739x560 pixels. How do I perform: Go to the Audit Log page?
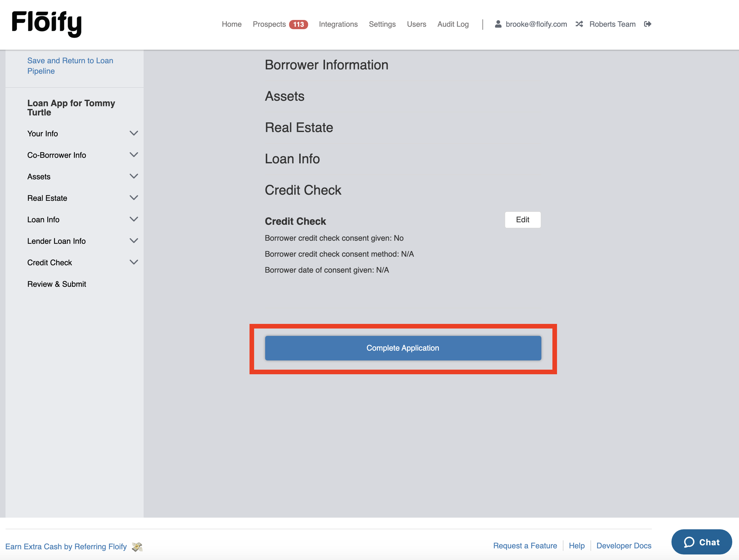[453, 24]
